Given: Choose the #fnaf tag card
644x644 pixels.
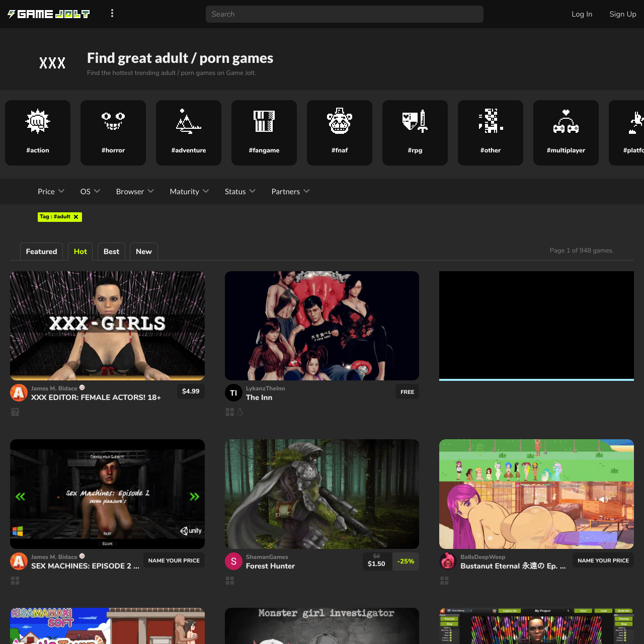Looking at the screenshot, I should [340, 133].
